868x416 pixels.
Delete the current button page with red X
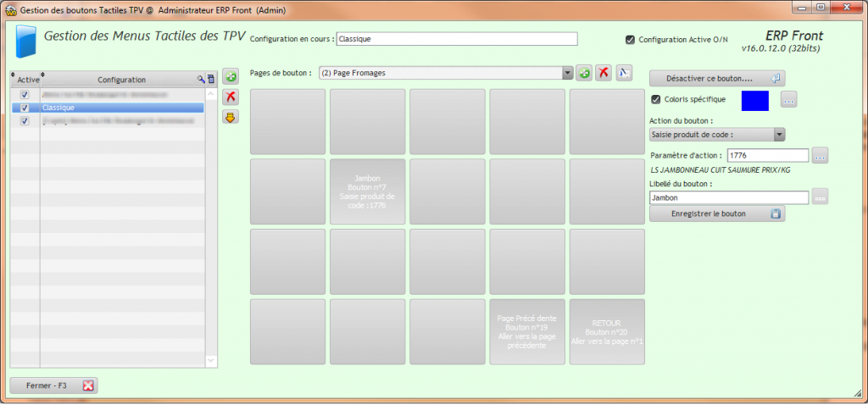coord(604,74)
